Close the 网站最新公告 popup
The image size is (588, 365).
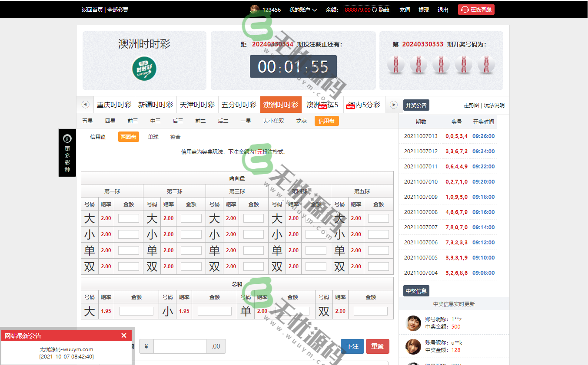coord(124,335)
